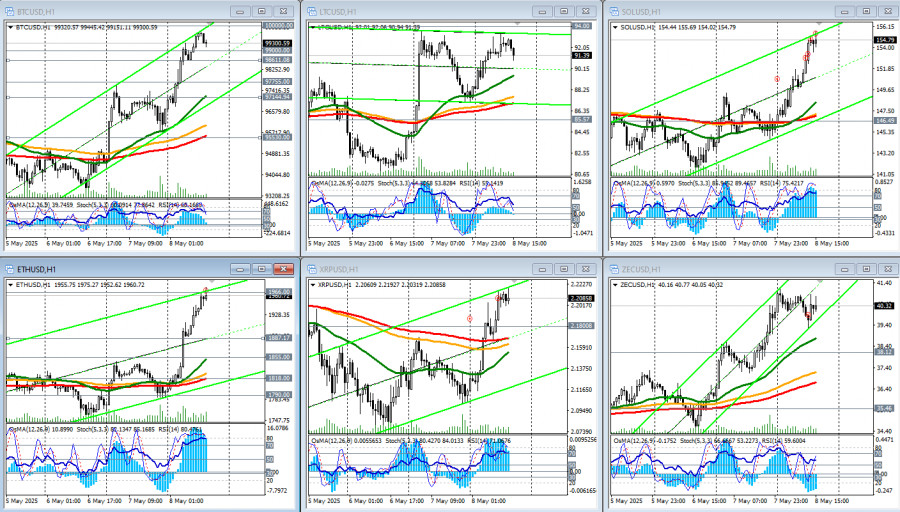Restore the SOLUSD,H1 chart window
900x512 pixels.
866,11
